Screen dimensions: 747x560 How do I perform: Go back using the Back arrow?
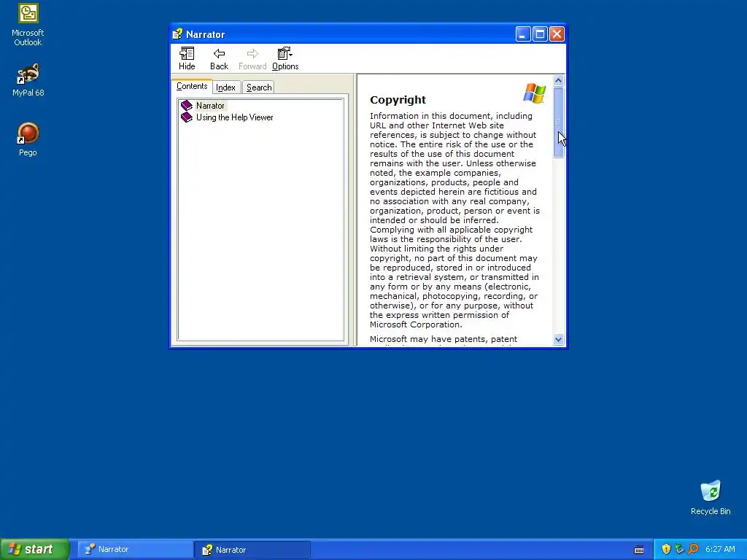[x=219, y=59]
